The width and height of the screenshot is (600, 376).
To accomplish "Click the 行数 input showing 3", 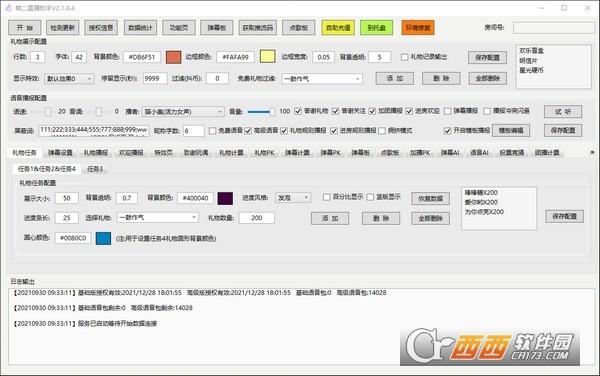I will (38, 57).
